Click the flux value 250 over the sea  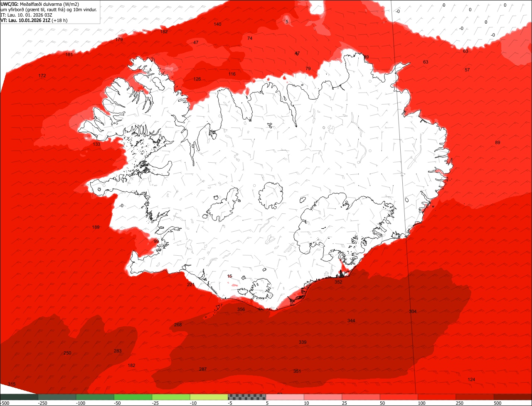click(67, 353)
